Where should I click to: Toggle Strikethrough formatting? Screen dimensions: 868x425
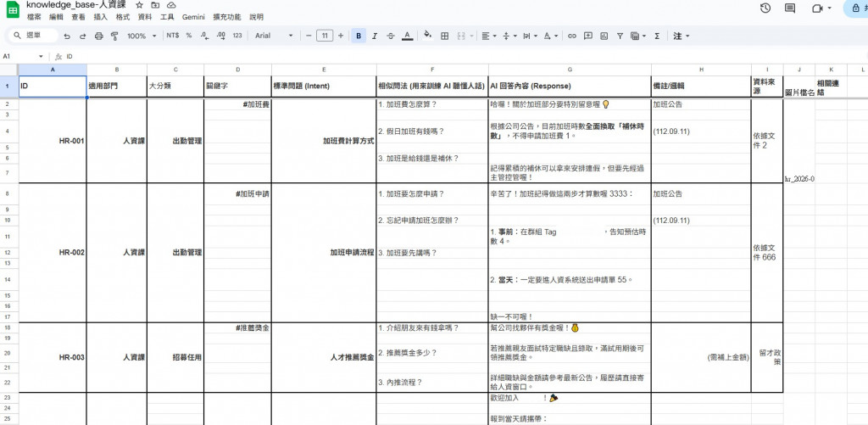pos(390,36)
